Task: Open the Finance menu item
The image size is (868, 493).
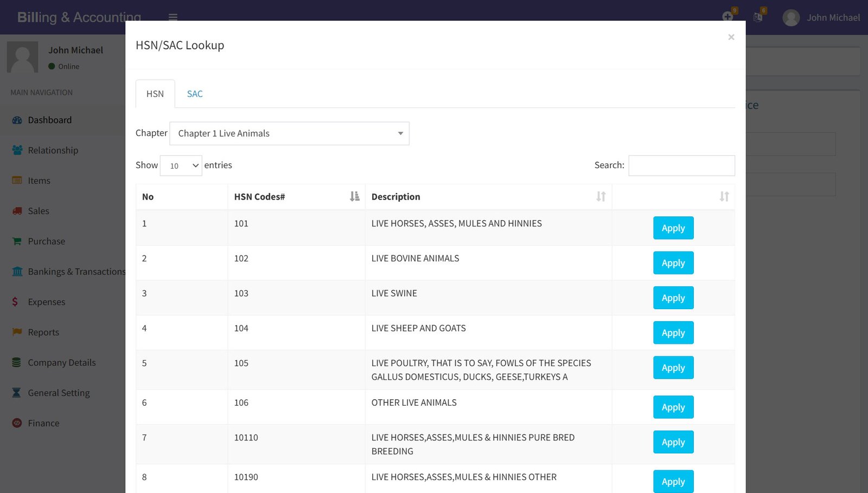Action: [63, 424]
